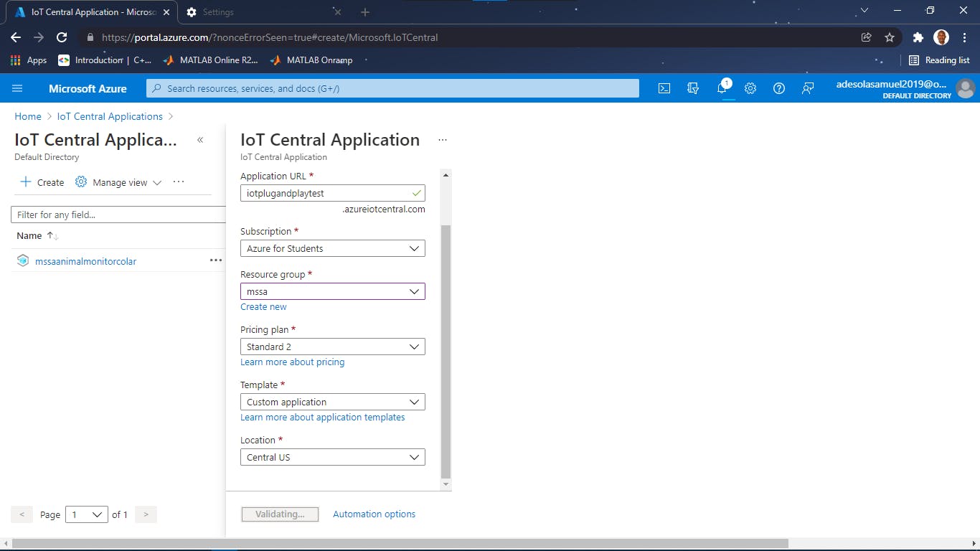Click the Create plus button

pyautogui.click(x=42, y=182)
